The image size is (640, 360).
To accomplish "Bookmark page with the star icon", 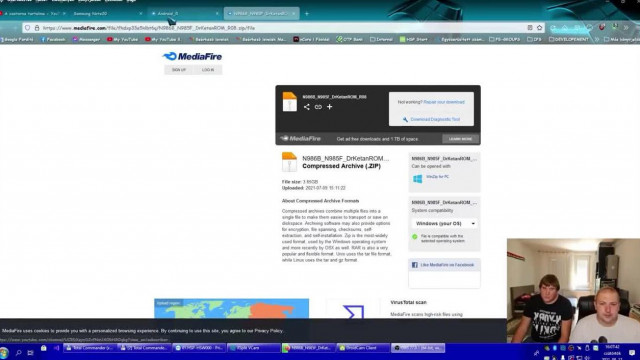I will click(540, 28).
